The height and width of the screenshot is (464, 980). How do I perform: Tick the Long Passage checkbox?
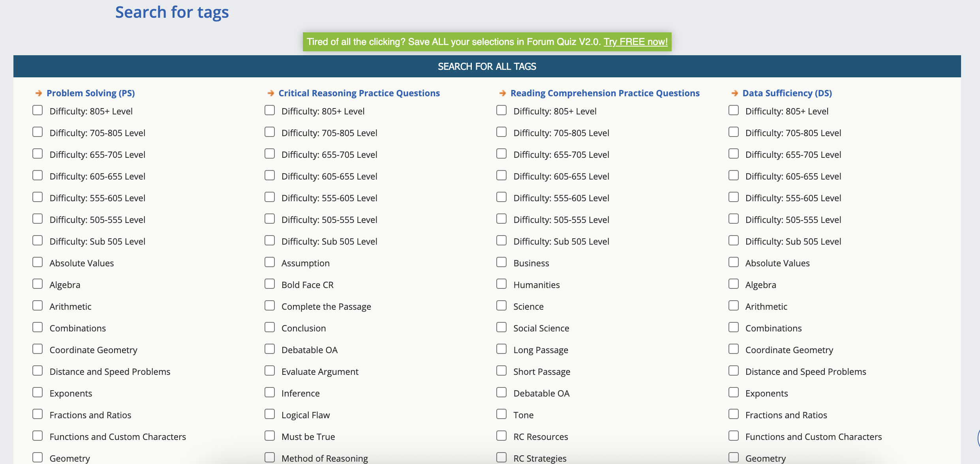tap(501, 349)
